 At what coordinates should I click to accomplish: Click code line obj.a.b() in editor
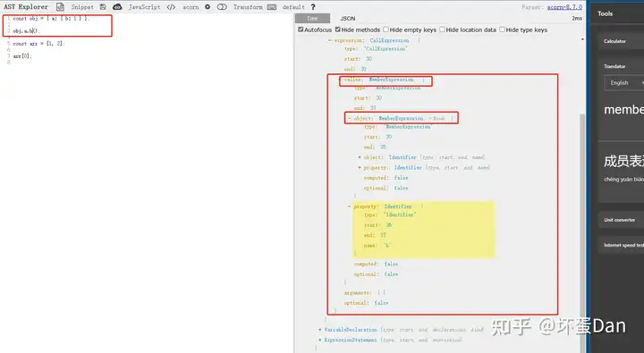(x=26, y=30)
